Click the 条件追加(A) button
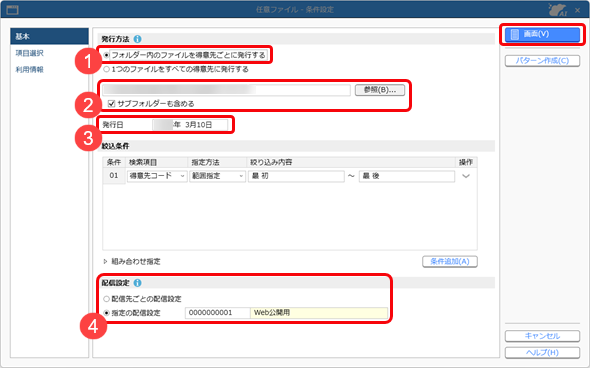This screenshot has width=590, height=368. coord(450,261)
